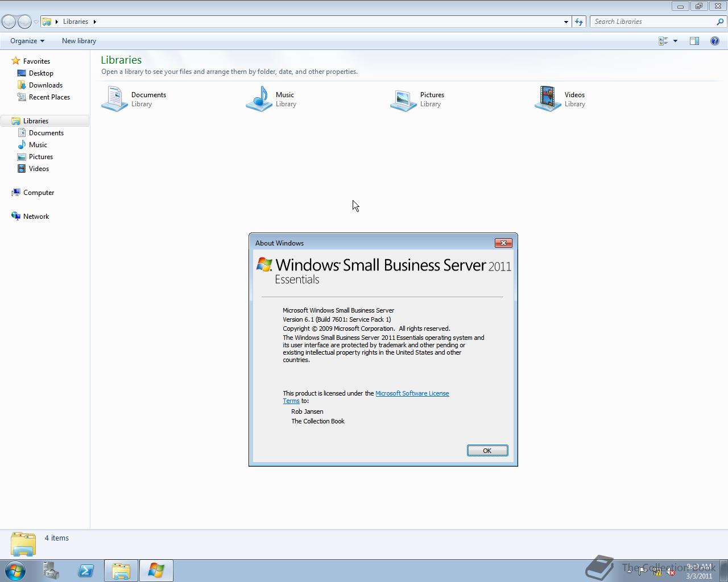Open Recent Places in Favorites
The height and width of the screenshot is (582, 728).
[x=49, y=97]
